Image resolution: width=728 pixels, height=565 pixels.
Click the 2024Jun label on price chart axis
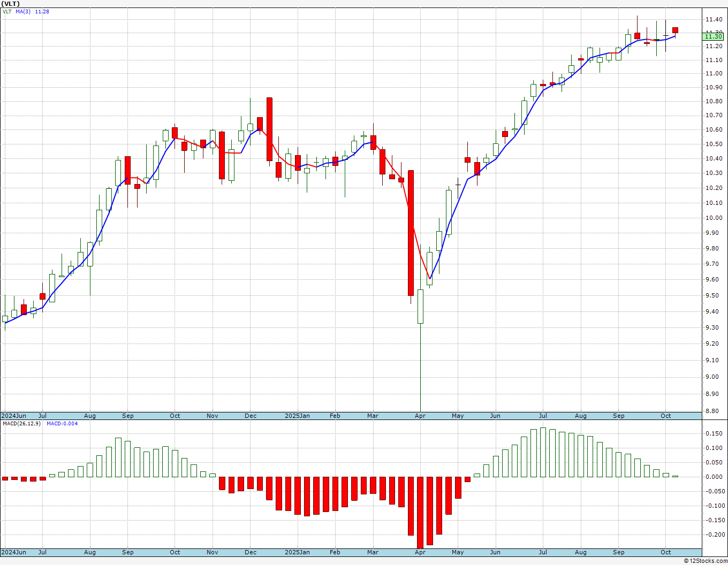click(x=13, y=416)
